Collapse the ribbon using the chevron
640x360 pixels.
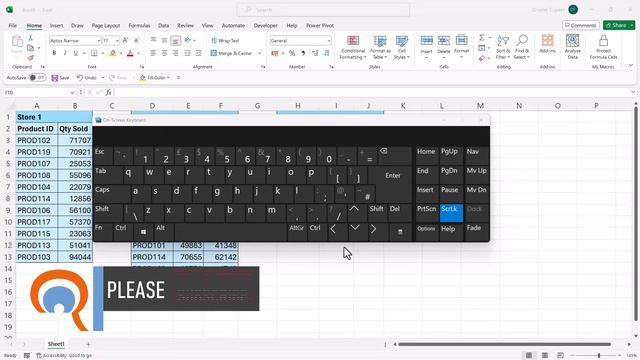coord(631,66)
